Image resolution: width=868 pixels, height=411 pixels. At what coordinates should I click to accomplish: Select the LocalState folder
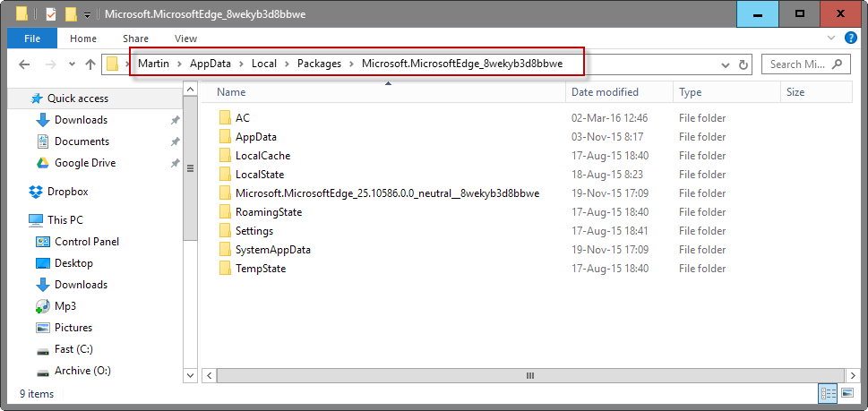260,175
